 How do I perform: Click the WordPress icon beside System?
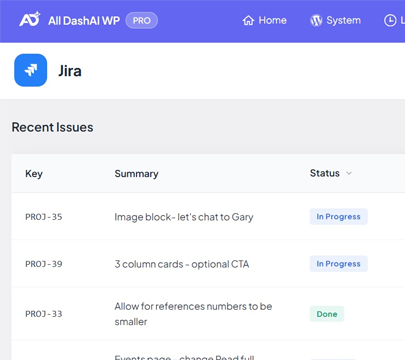pos(316,21)
